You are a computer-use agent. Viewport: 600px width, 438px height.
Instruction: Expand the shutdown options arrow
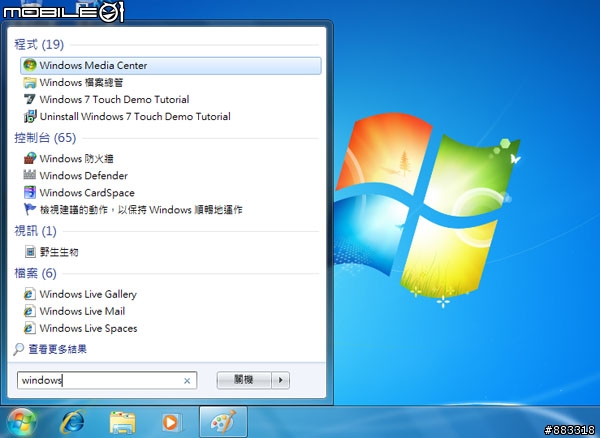coord(280,380)
